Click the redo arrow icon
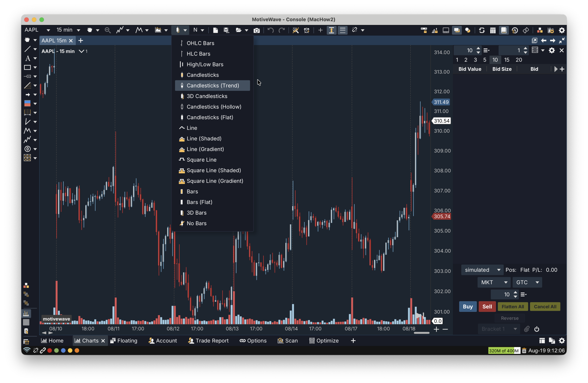Image resolution: width=588 pixels, height=383 pixels. [x=281, y=30]
